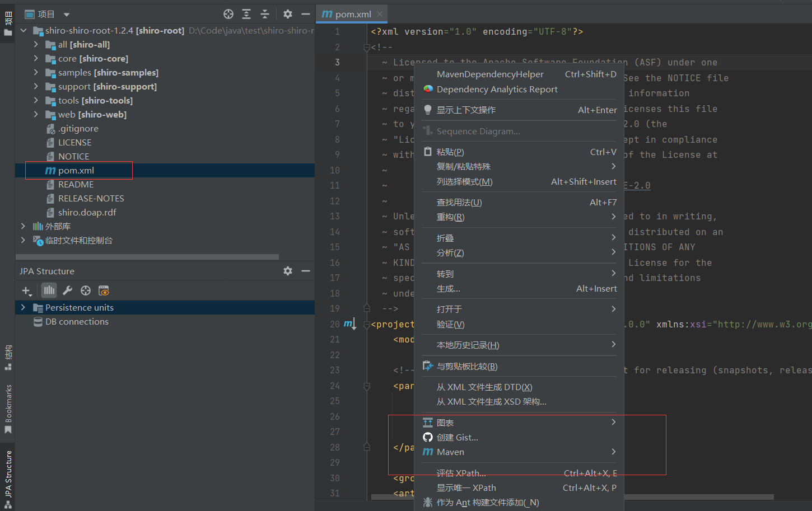The width and height of the screenshot is (812, 511).
Task: Expand Persistence units node
Action: pyautogui.click(x=23, y=307)
